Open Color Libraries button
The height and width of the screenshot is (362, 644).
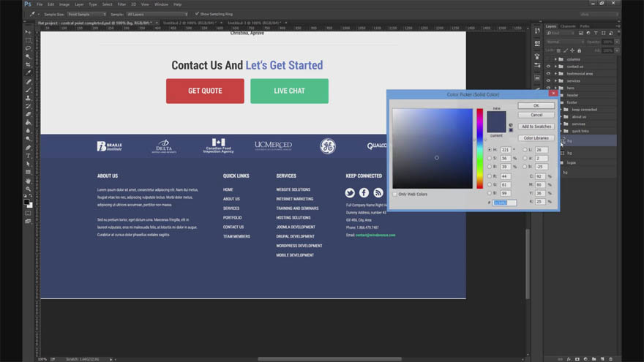coord(536,138)
